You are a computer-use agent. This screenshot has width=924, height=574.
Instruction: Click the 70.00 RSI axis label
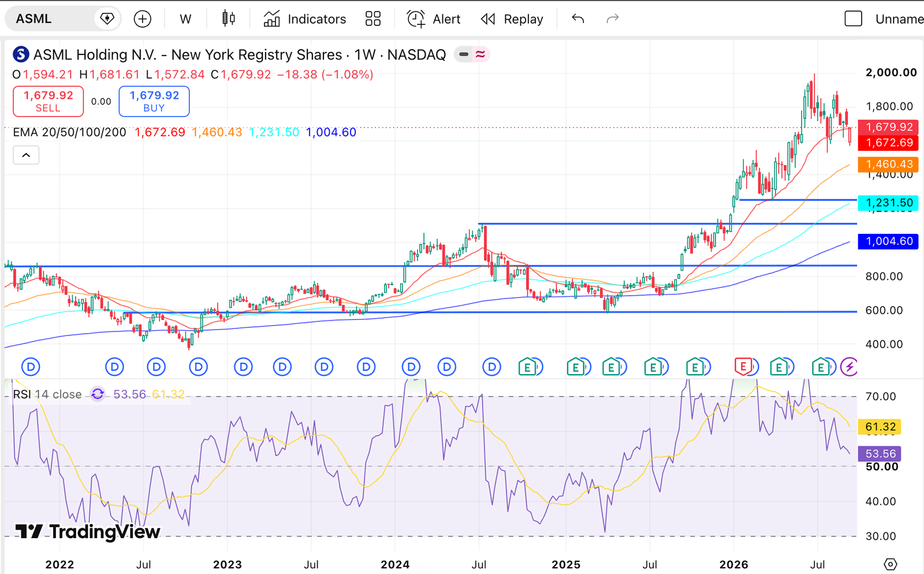pos(881,397)
